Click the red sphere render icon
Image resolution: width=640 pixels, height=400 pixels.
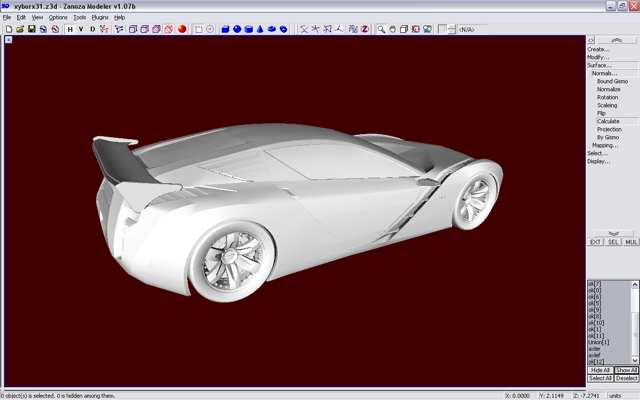[x=182, y=29]
